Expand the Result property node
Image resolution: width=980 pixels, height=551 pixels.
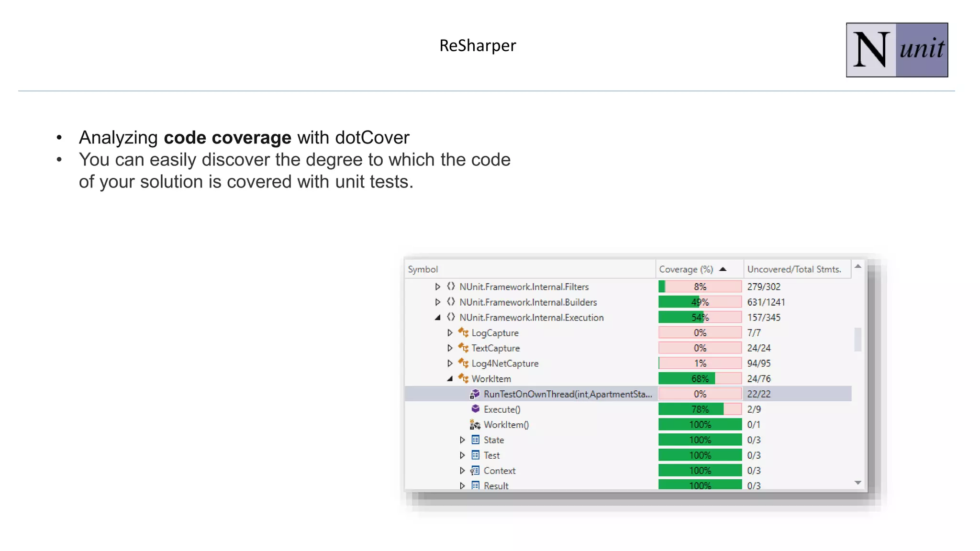[x=462, y=485]
